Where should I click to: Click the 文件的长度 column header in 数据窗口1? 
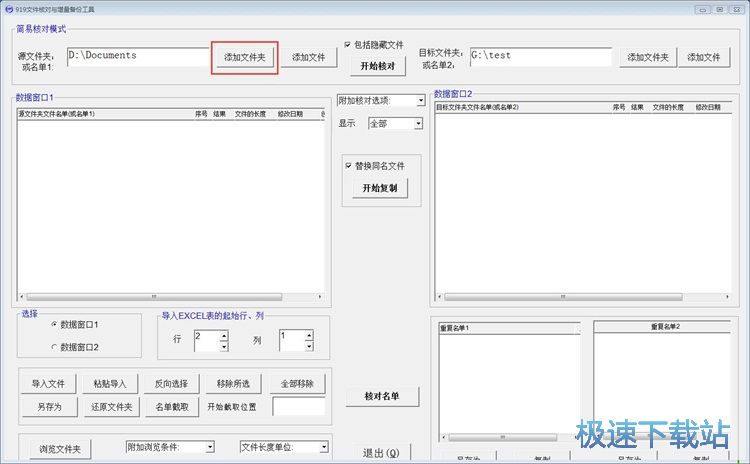coord(250,114)
